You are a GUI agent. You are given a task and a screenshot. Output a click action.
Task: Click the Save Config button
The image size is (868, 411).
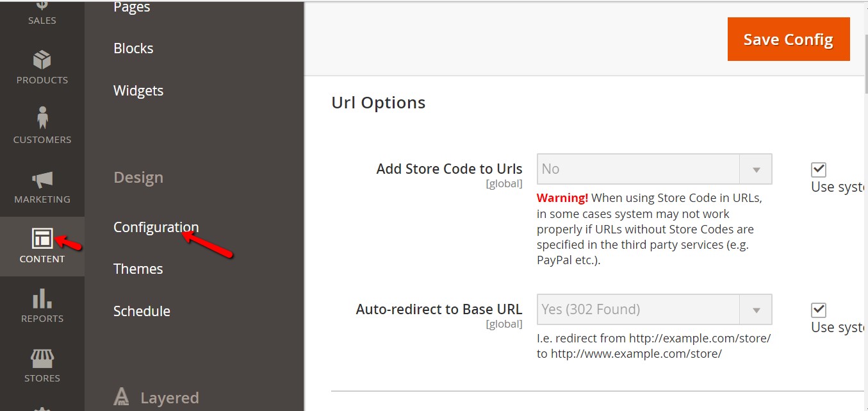coord(788,40)
